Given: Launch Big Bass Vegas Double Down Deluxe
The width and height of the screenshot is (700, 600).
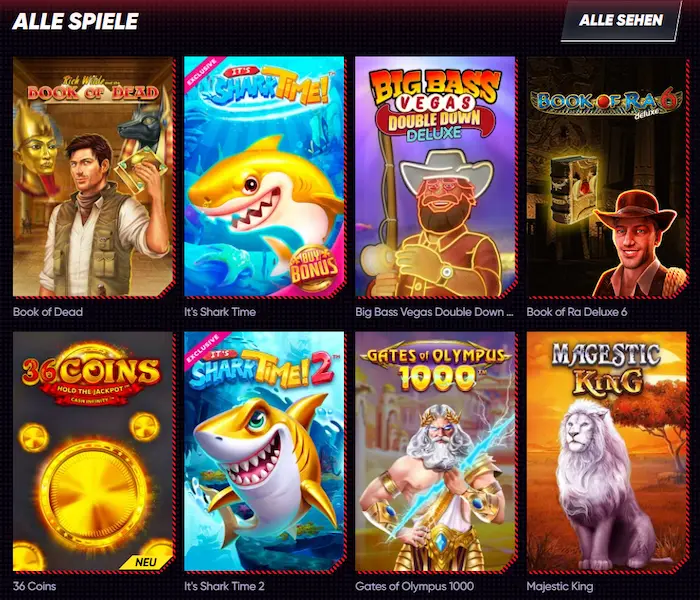Looking at the screenshot, I should coord(436,177).
